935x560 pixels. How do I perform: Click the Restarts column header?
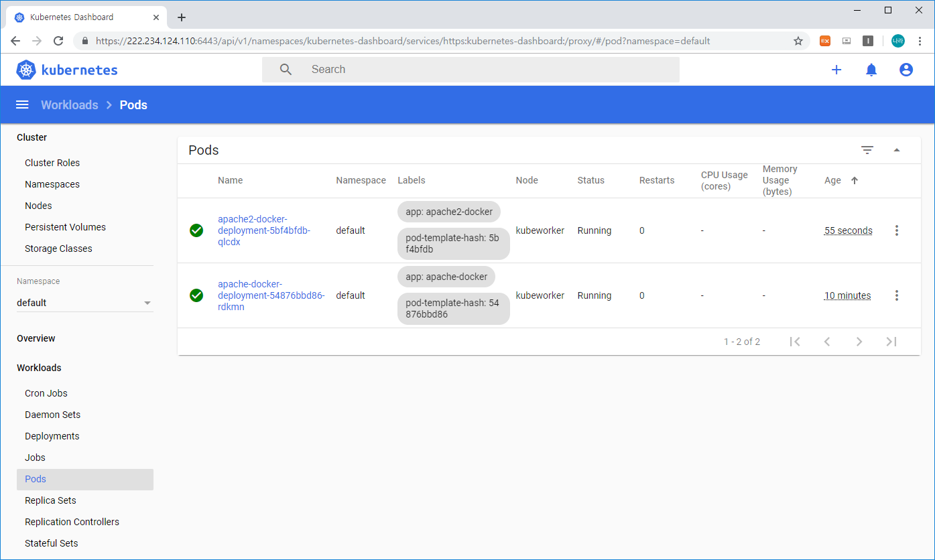[657, 180]
